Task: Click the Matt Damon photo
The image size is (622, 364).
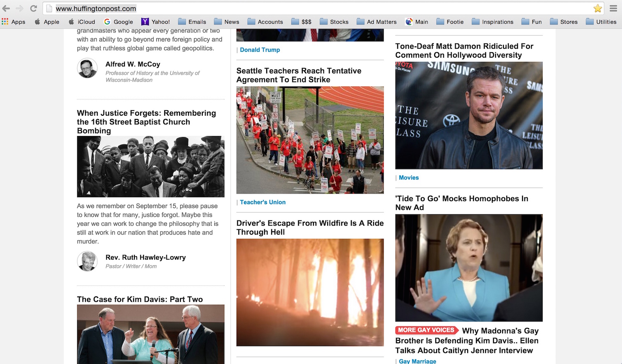Action: [x=469, y=115]
